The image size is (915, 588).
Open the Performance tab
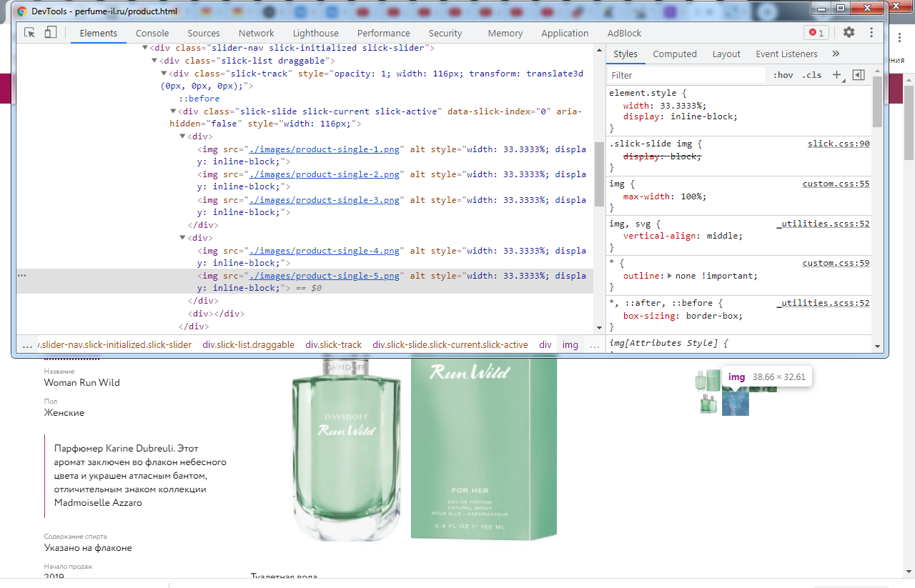click(384, 33)
